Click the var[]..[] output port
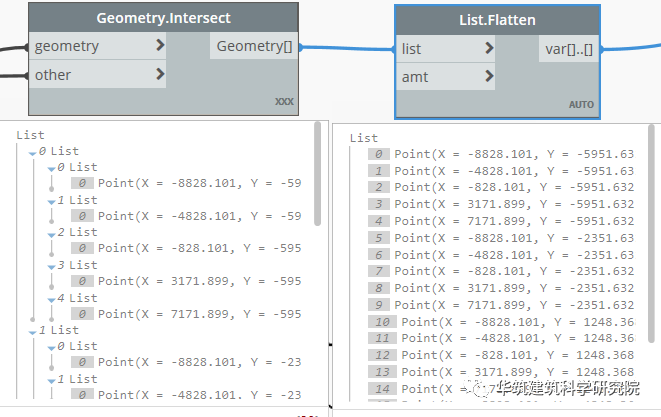Image resolution: width=661 pixels, height=417 pixels. tap(569, 49)
